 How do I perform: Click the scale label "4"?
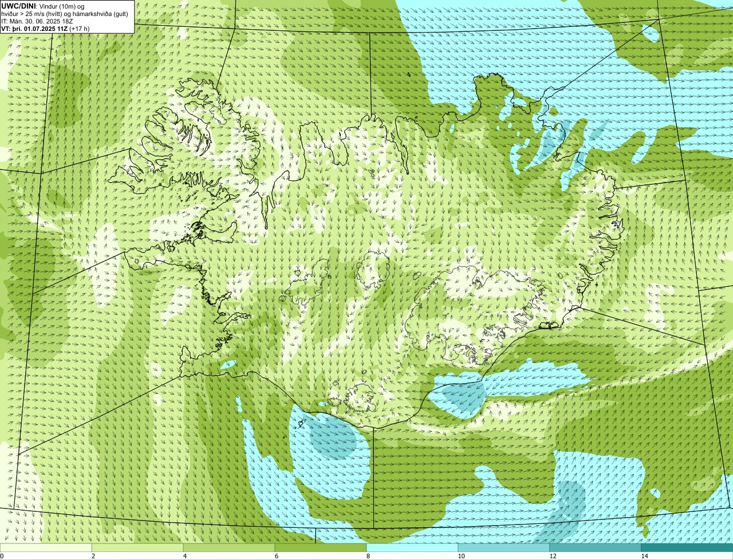click(184, 556)
